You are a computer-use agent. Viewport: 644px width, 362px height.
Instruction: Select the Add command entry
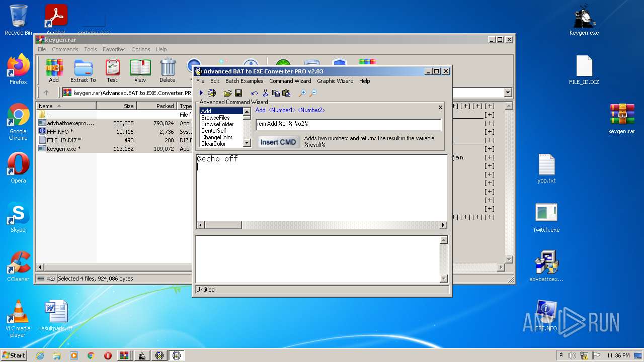pos(221,111)
